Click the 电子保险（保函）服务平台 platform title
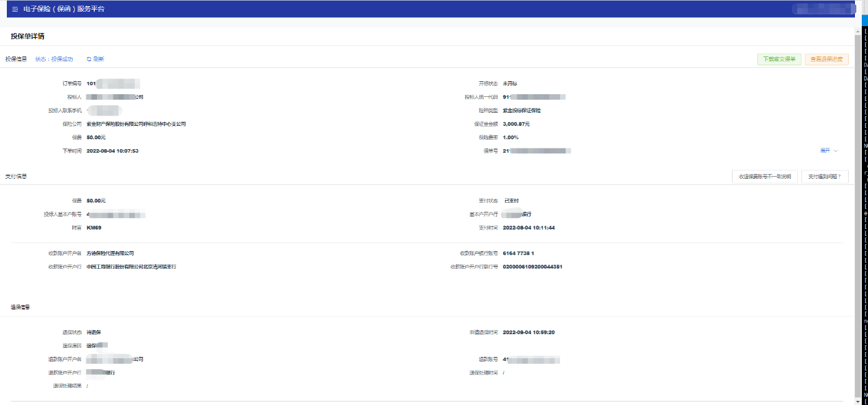Screen dimensions: 868x405 point(64,10)
